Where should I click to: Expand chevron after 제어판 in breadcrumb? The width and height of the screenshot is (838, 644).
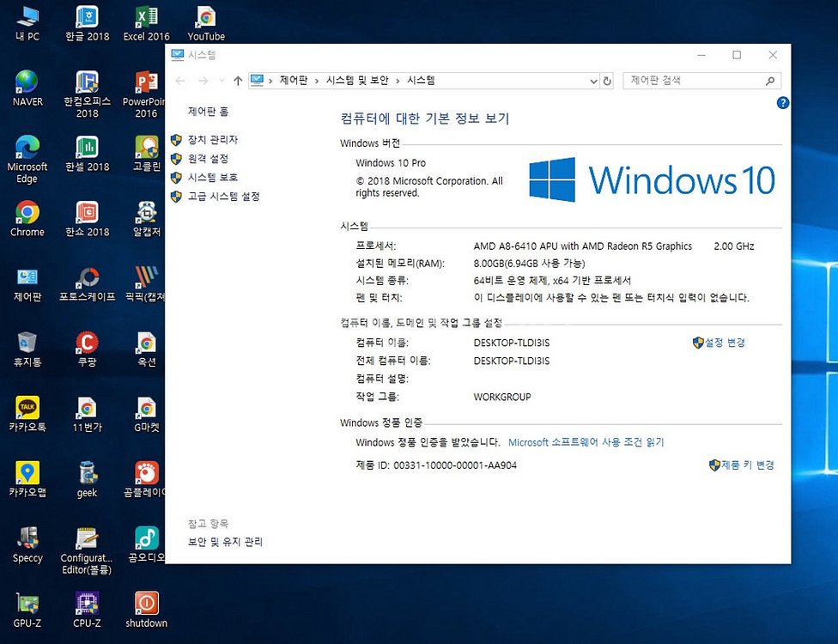317,81
